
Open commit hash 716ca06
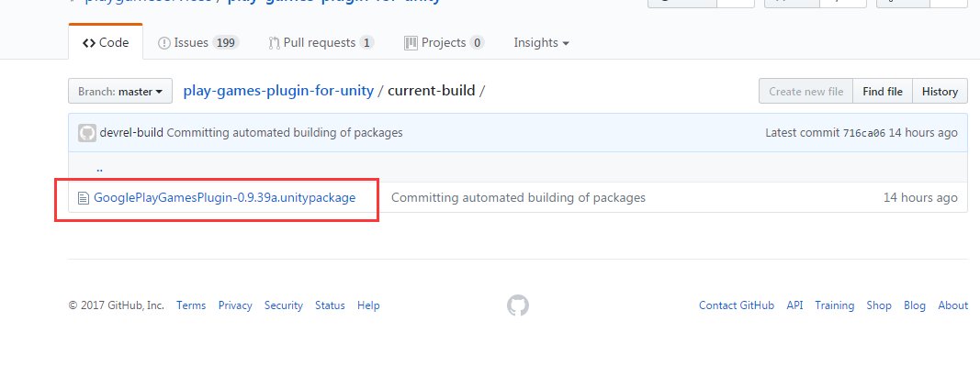click(x=864, y=133)
